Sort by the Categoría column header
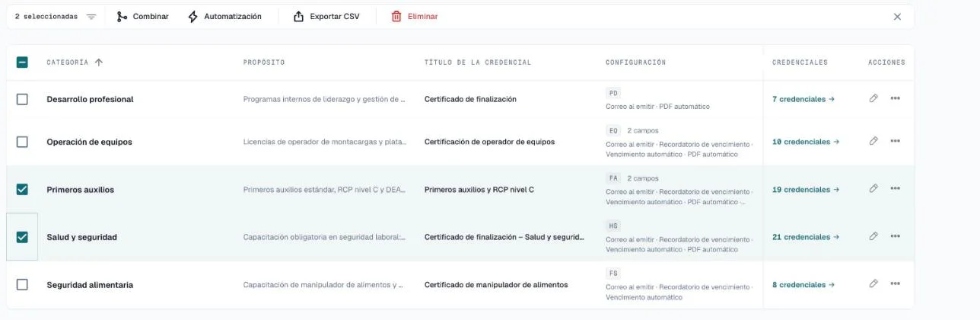 click(x=68, y=62)
